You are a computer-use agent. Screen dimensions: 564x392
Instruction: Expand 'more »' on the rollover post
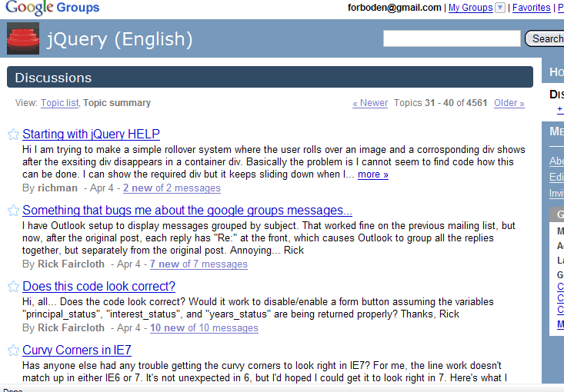click(x=373, y=174)
